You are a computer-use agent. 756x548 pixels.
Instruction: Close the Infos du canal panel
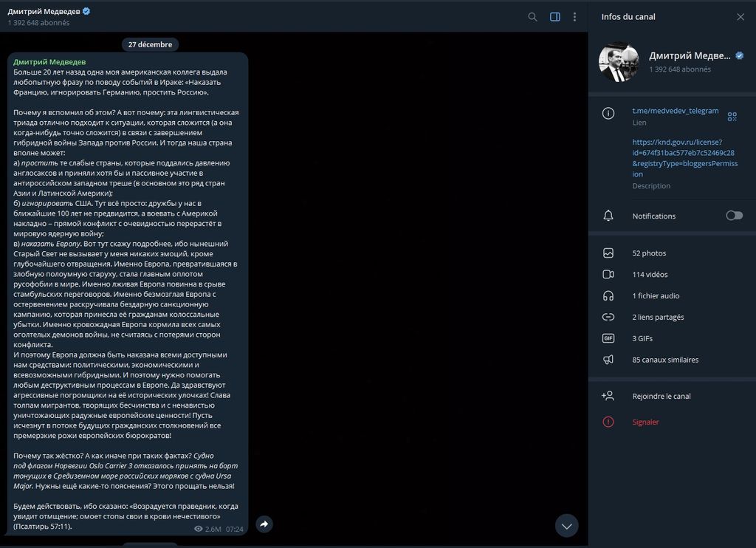(740, 17)
